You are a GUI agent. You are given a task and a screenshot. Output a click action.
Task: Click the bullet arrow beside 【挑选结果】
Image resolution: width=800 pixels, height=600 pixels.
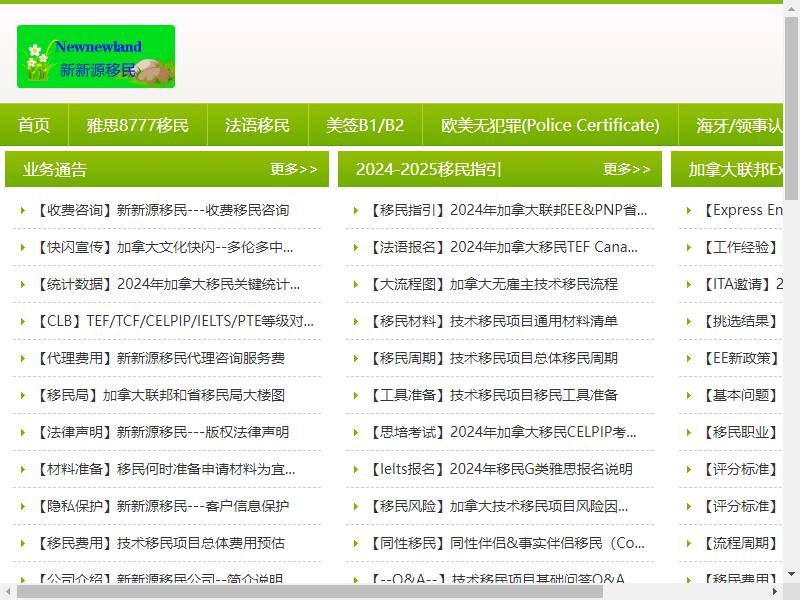point(689,321)
